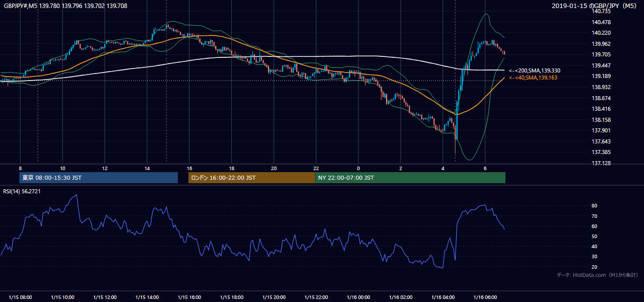The width and height of the screenshot is (644, 302).
Task: Click price axis value 139.447
Action: pos(602,65)
